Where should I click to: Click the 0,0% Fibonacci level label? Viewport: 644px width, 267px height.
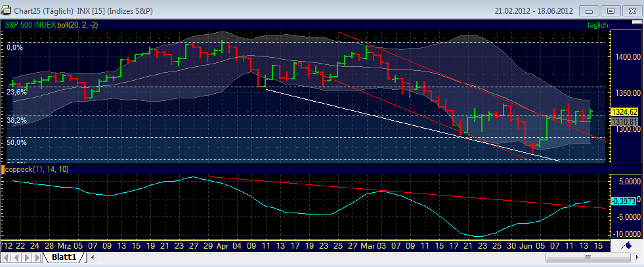click(15, 48)
